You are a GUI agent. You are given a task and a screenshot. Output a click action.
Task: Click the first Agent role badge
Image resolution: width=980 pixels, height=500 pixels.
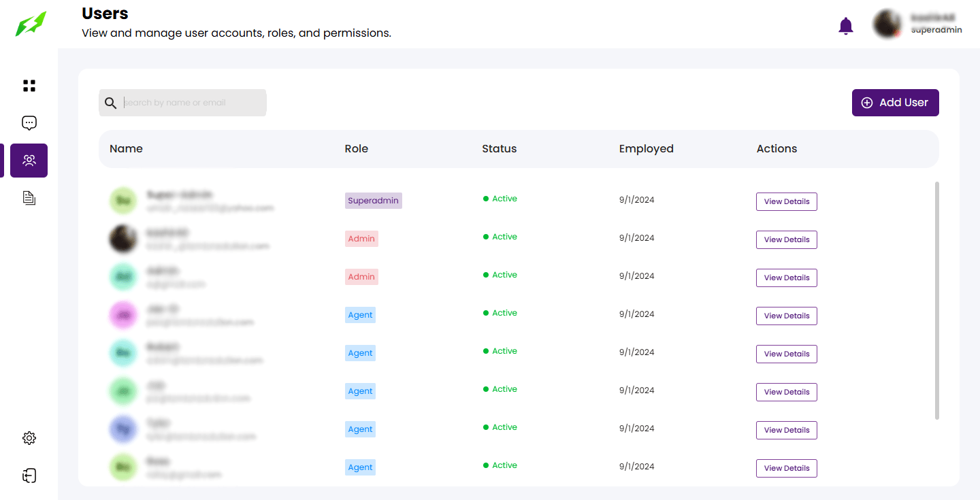tap(360, 315)
